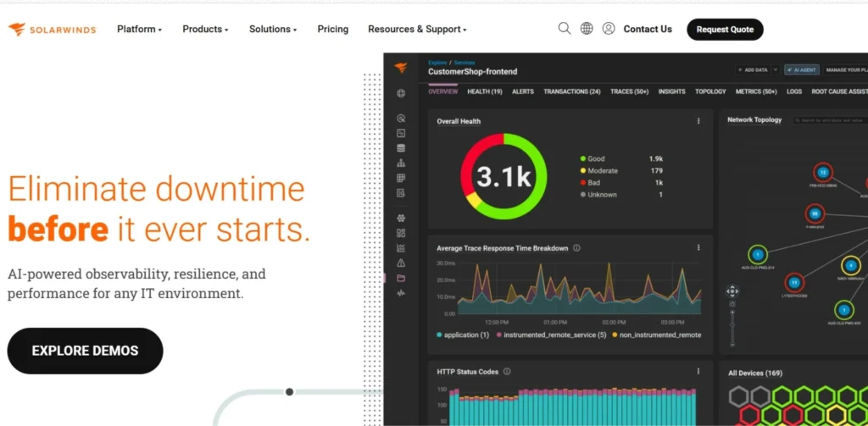Click the topology vertical zoom slider
This screenshot has width=868, height=426.
tap(732, 326)
